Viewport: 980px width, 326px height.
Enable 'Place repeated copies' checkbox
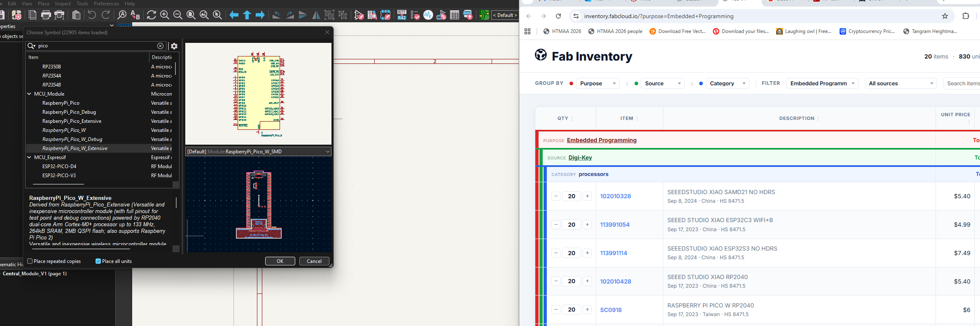pos(30,261)
